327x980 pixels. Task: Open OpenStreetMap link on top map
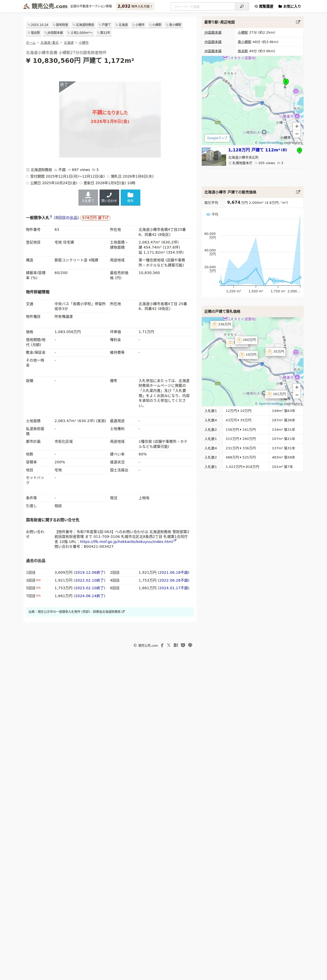pos(271,143)
